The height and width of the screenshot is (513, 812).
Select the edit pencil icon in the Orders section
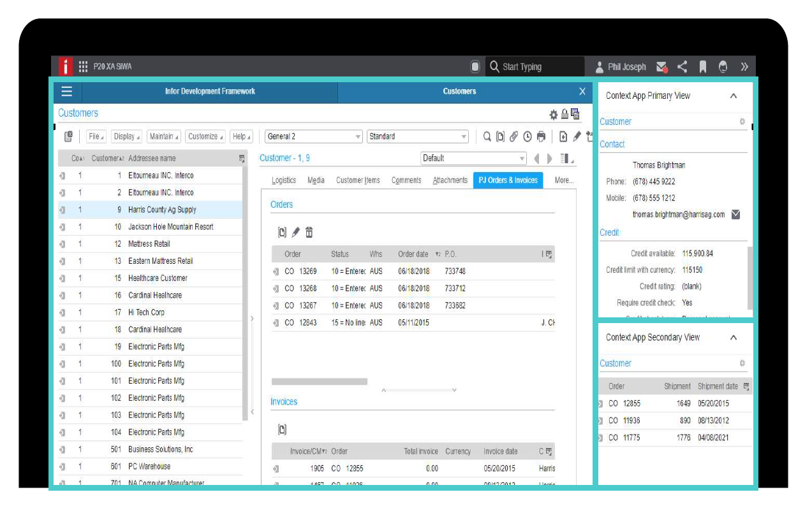tap(295, 233)
